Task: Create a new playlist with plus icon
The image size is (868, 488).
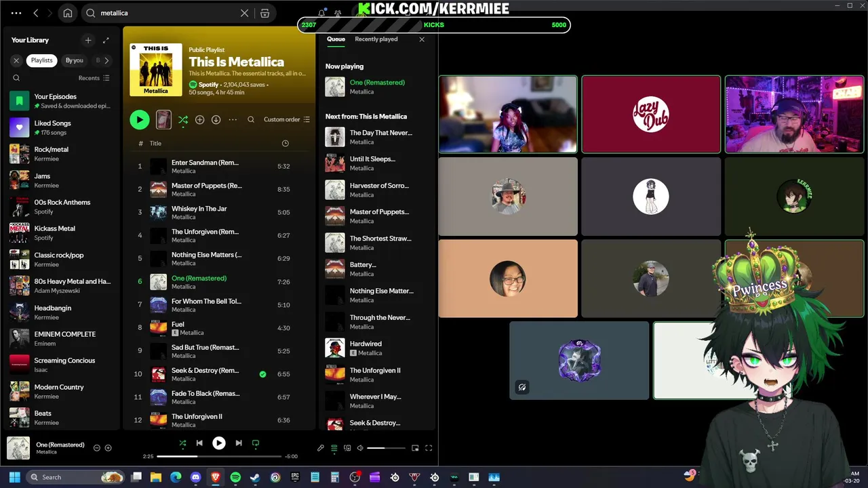Action: coord(88,40)
